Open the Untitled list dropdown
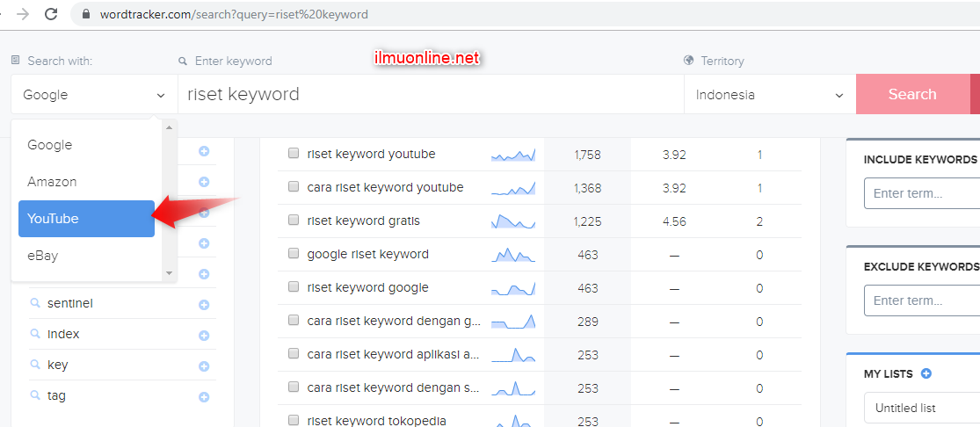The height and width of the screenshot is (427, 980). (921, 409)
